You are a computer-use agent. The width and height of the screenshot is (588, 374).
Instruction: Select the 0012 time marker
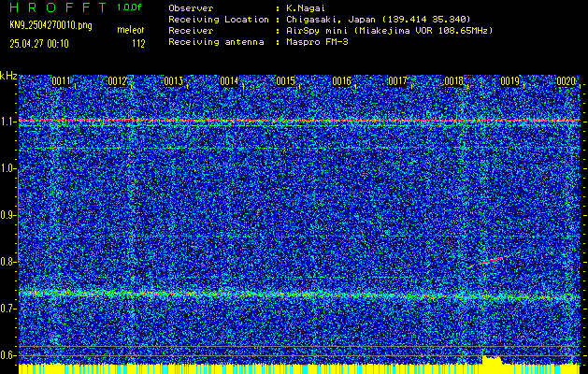coord(117,81)
